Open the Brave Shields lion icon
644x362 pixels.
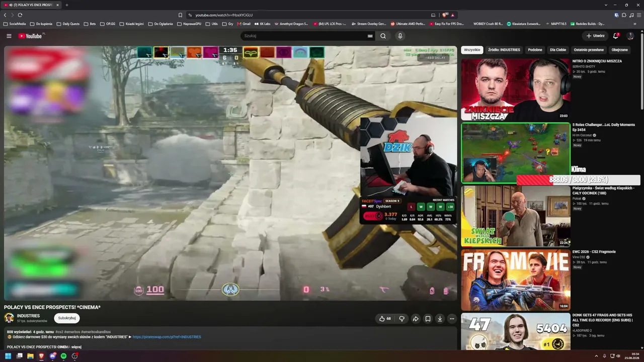444,15
